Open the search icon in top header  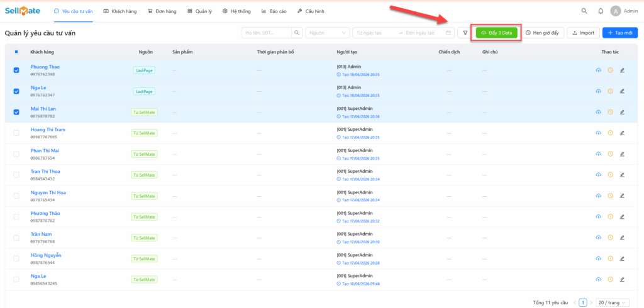[584, 11]
